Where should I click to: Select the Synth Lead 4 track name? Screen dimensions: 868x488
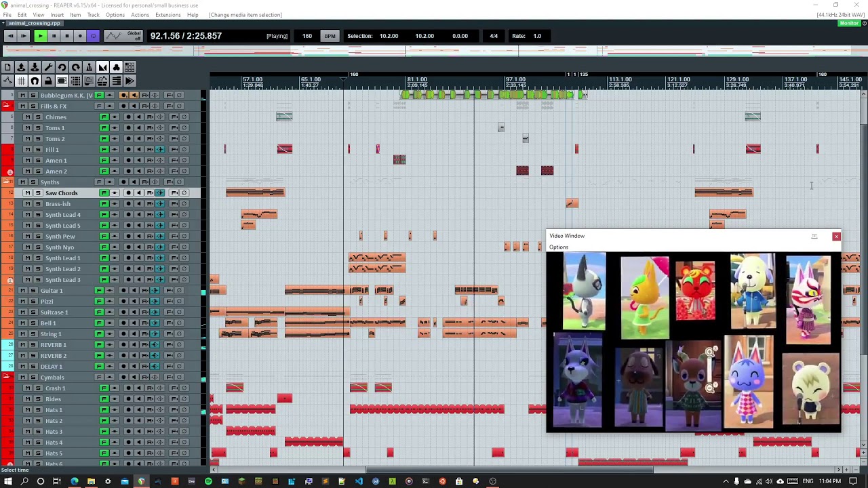[x=63, y=215]
